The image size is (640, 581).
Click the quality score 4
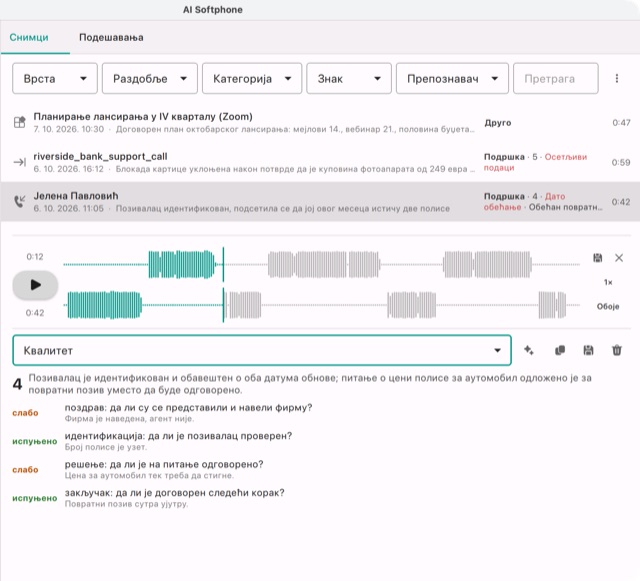(17, 384)
